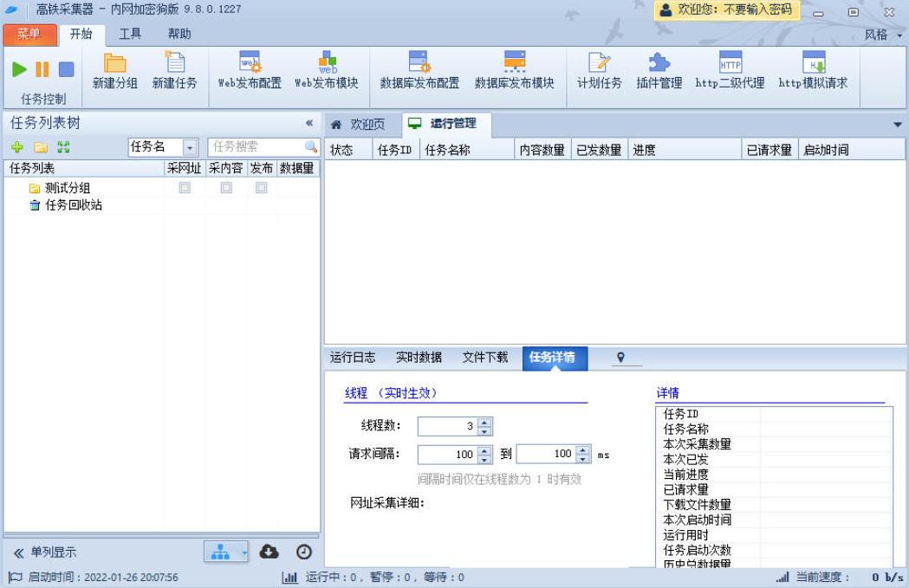Show the 实时数据 tab
This screenshot has width=909, height=588.
coord(419,358)
